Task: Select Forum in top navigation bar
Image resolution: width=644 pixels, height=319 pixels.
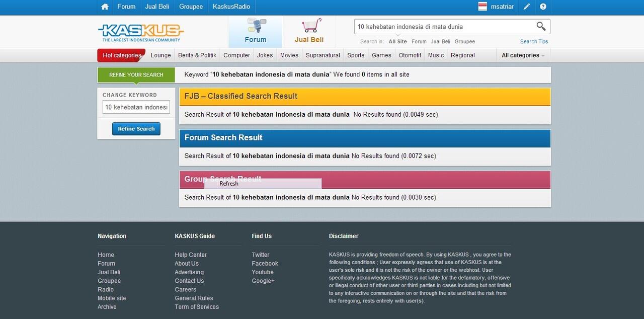Action: [x=126, y=7]
